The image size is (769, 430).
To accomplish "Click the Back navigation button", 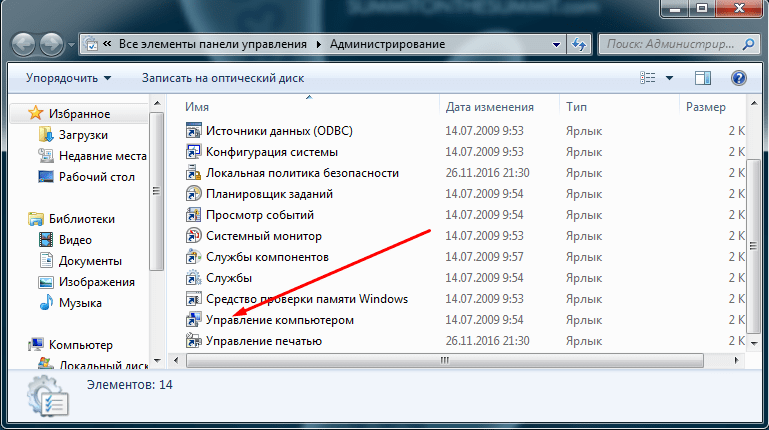I will click(x=24, y=45).
